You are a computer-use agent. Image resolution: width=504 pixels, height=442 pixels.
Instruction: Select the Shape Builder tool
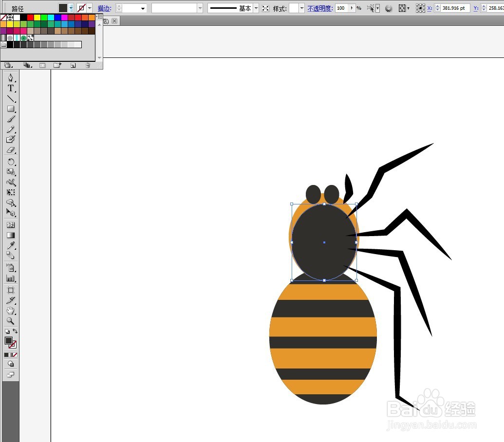[11, 203]
